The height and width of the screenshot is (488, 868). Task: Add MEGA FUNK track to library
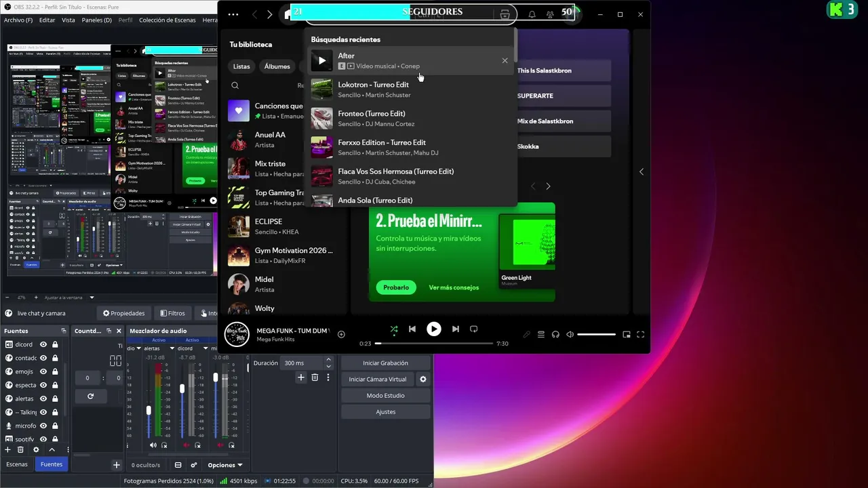(x=341, y=334)
